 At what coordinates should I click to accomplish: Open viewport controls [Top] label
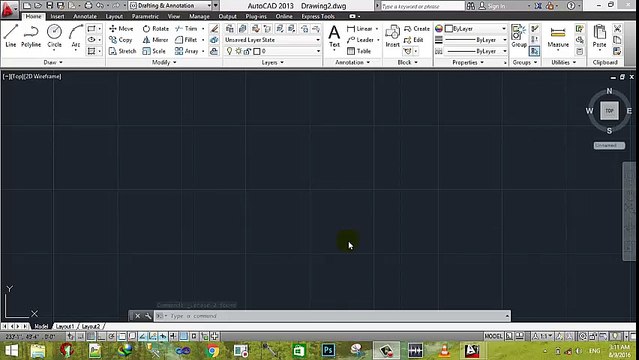18,76
